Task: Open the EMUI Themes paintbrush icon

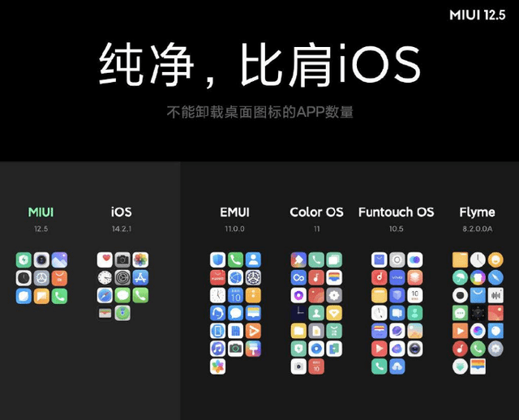Action: (253, 349)
